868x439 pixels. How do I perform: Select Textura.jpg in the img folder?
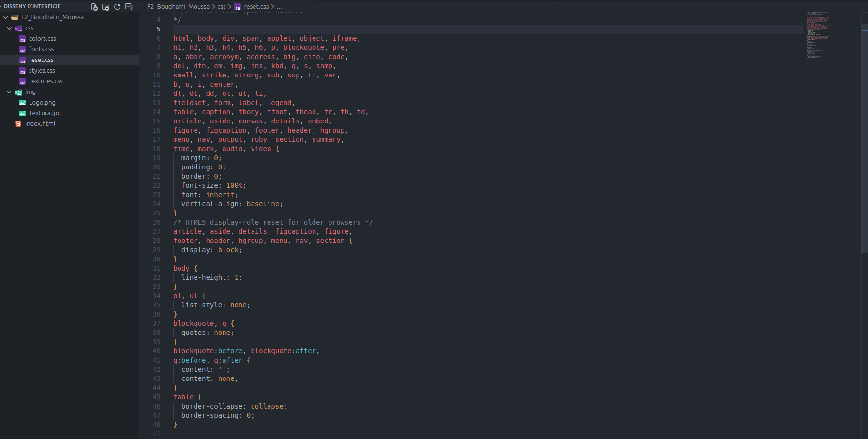tap(45, 113)
